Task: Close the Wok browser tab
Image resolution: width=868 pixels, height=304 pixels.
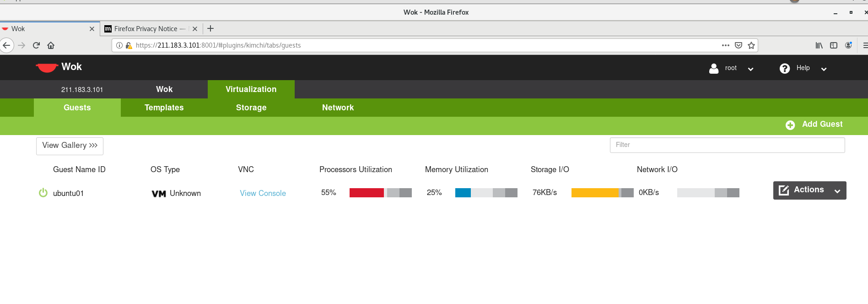Action: tap(92, 29)
